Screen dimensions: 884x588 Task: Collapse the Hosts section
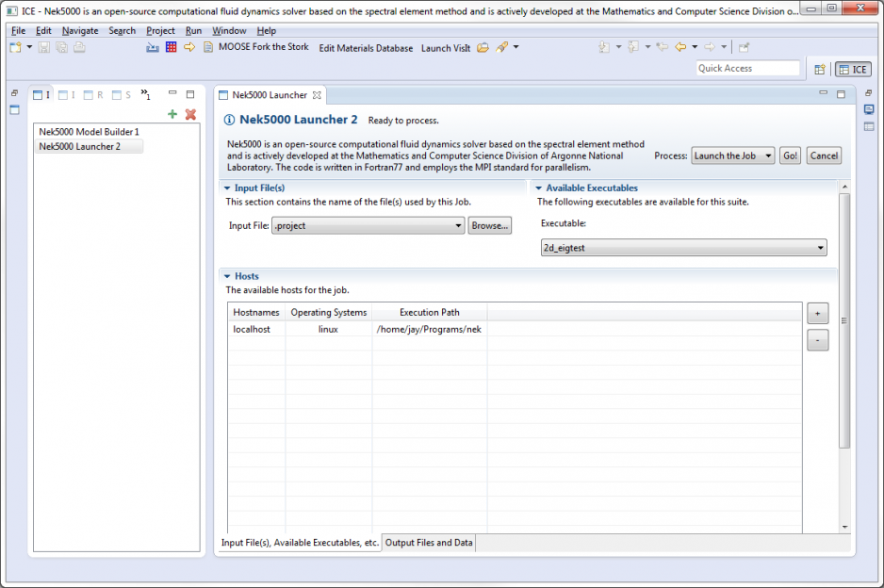[227, 276]
